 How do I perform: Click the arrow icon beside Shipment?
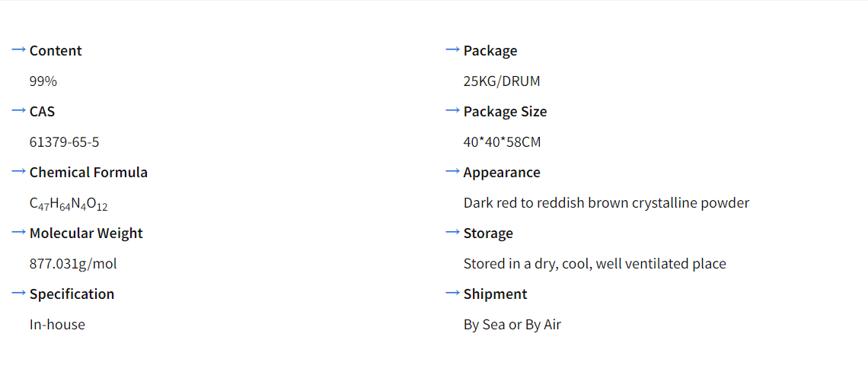click(453, 294)
